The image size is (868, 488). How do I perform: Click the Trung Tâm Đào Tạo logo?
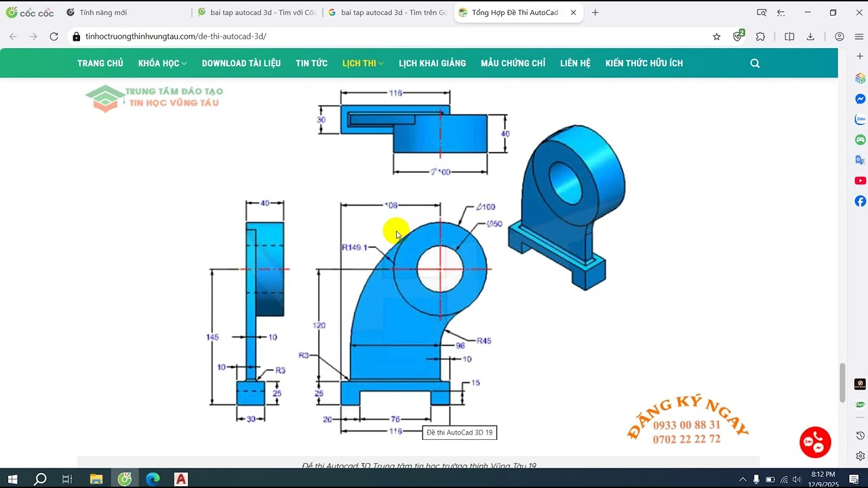(x=154, y=98)
